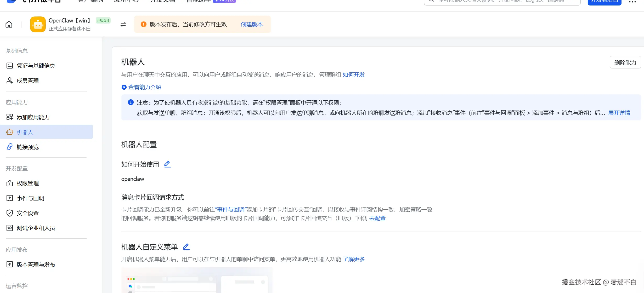The width and height of the screenshot is (644, 293).
Task: Open 凭证与基础信息 in sidebar
Action: pos(36,66)
